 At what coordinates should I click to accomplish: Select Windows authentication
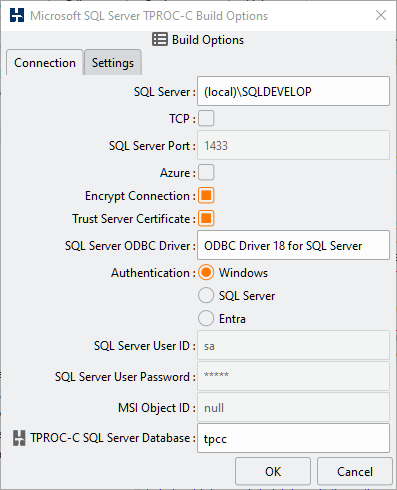click(x=206, y=273)
